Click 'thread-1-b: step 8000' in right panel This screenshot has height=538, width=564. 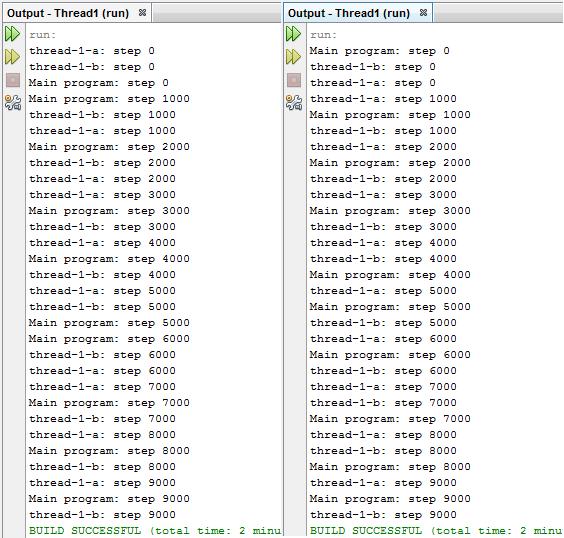point(383,451)
